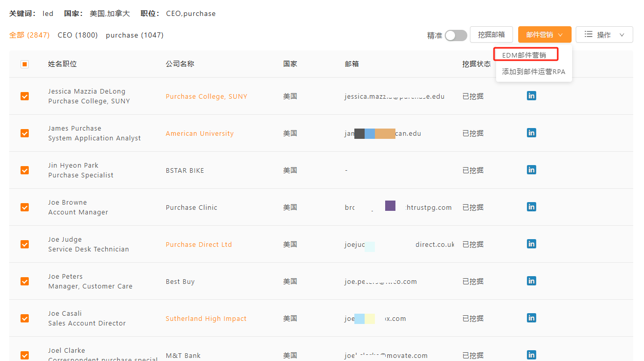The width and height of the screenshot is (644, 361).
Task: Uncheck Joe Judge row checkbox
Action: point(25,244)
